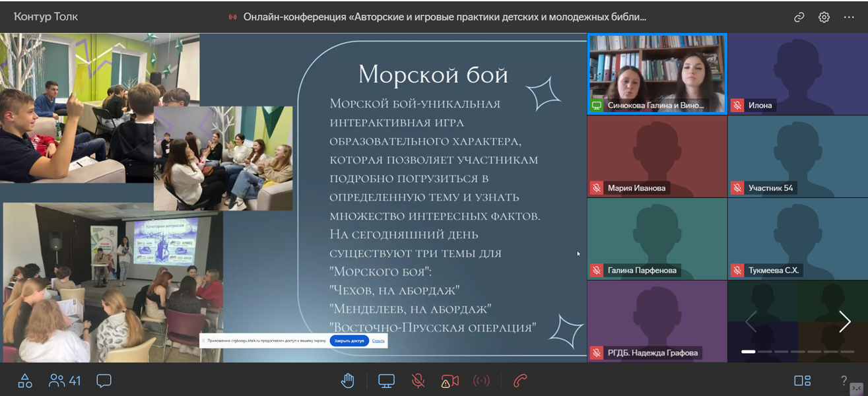868x396 pixels.
Task: Show next page of participant tiles
Action: tap(844, 321)
